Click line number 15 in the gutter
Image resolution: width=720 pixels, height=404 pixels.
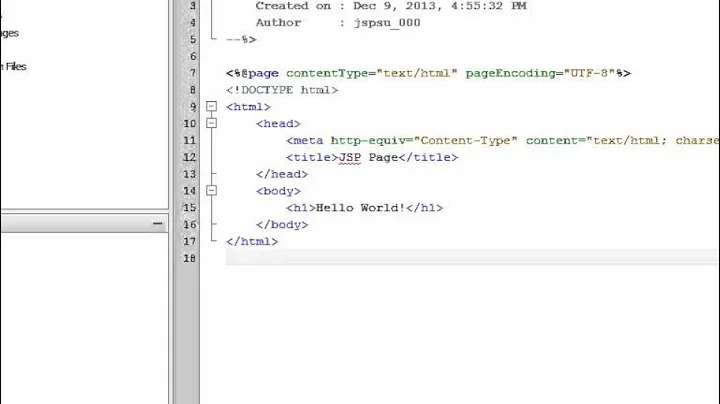(x=189, y=208)
